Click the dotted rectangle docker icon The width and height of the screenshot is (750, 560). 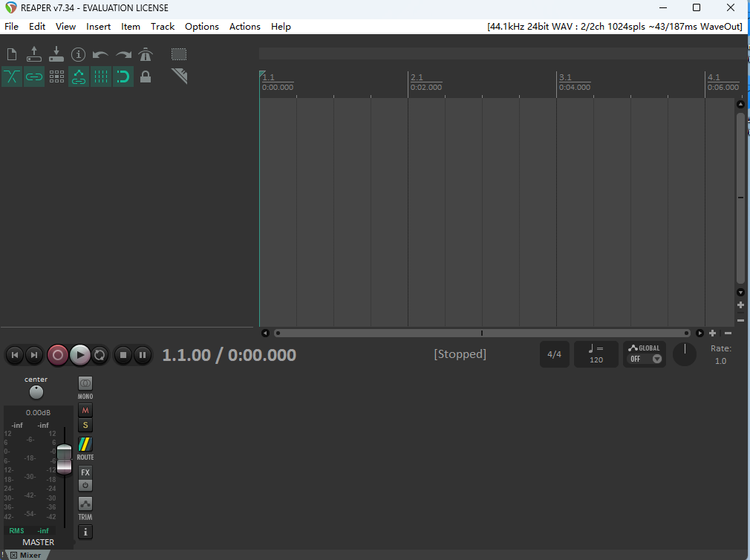coord(179,54)
